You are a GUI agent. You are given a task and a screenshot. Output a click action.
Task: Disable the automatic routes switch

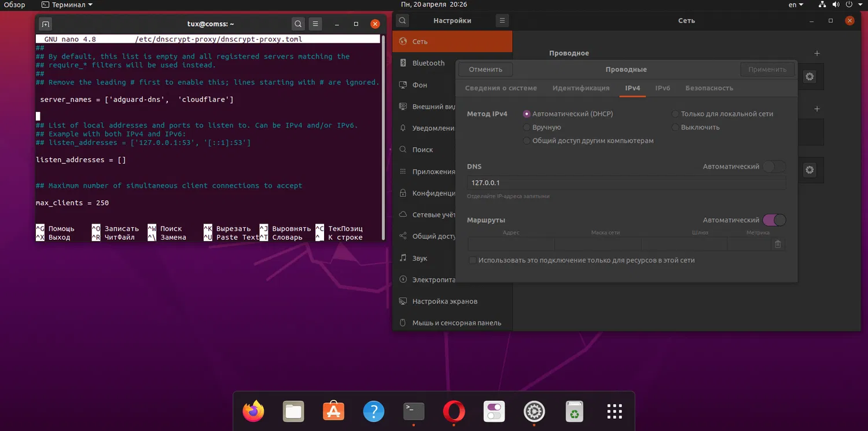(x=774, y=220)
